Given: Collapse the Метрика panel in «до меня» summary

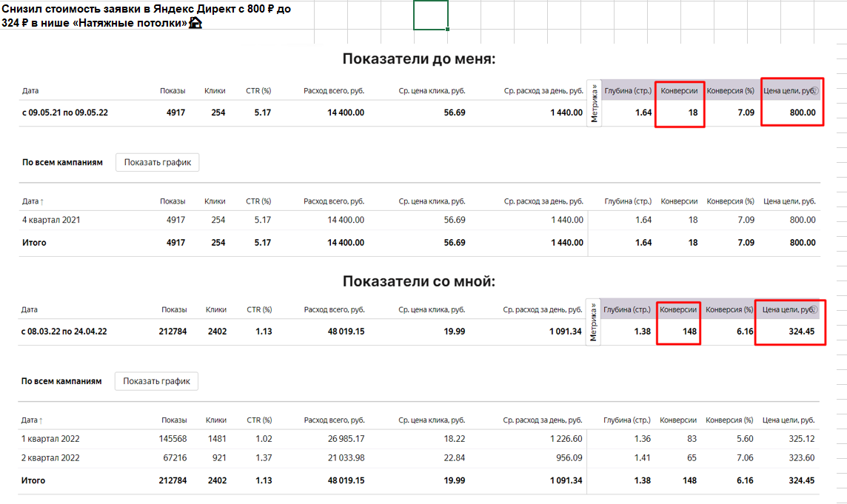Looking at the screenshot, I should (x=594, y=103).
